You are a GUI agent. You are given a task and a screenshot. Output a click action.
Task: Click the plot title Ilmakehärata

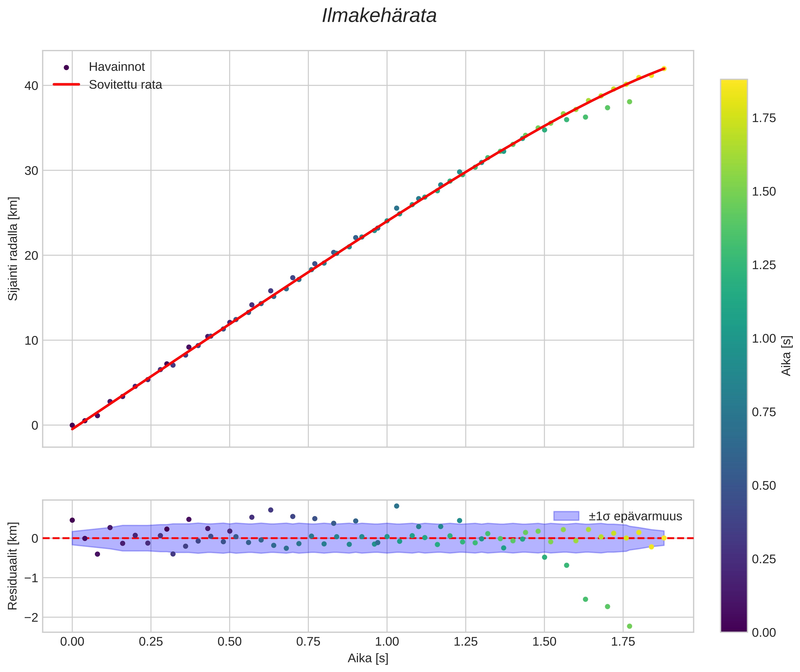coord(379,16)
